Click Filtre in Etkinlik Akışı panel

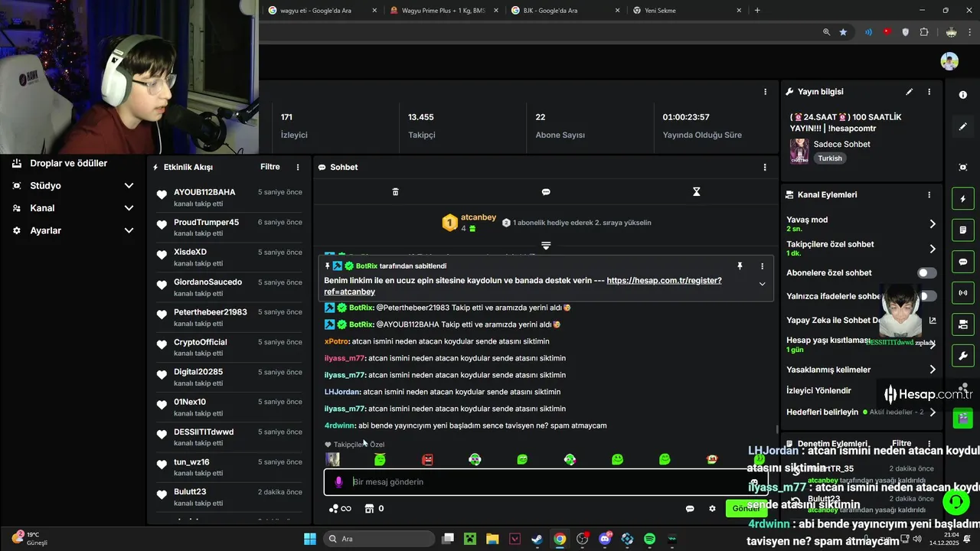pos(270,167)
